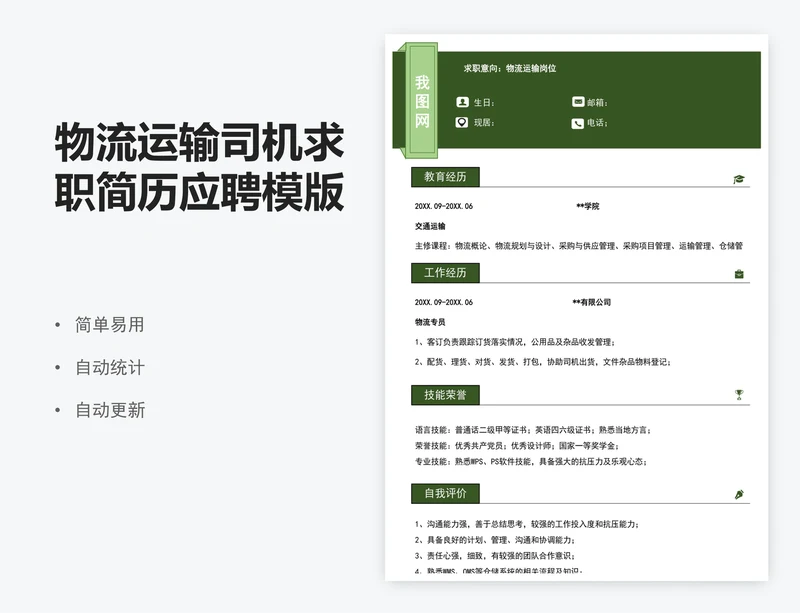This screenshot has height=613, width=800.
Task: Expand the 自我评价 section header
Action: click(x=445, y=492)
